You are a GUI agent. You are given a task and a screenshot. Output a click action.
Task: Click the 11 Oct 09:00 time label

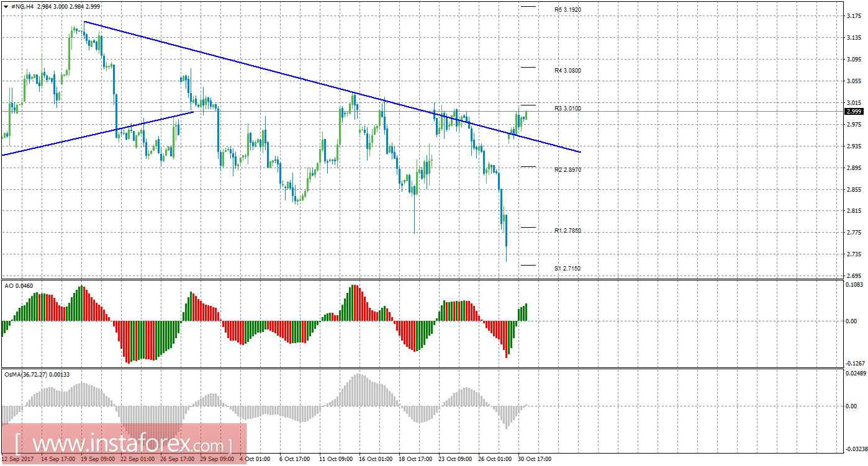click(x=335, y=460)
